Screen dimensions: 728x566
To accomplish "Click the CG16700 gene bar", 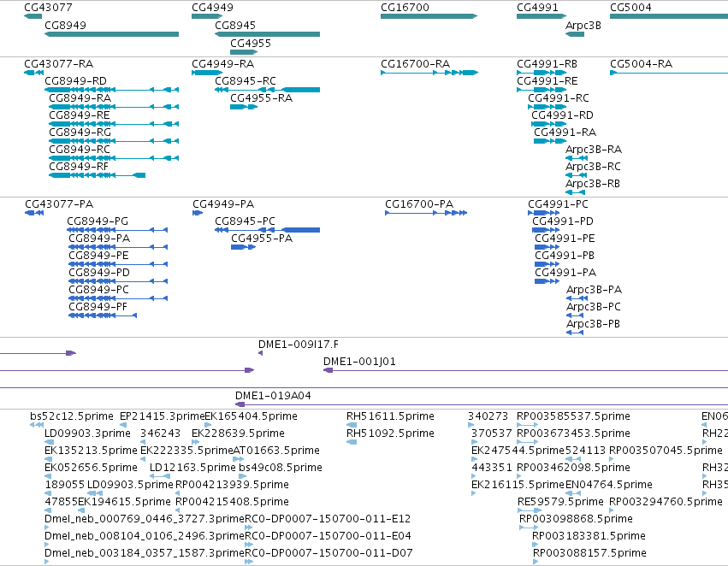I will coord(429,16).
